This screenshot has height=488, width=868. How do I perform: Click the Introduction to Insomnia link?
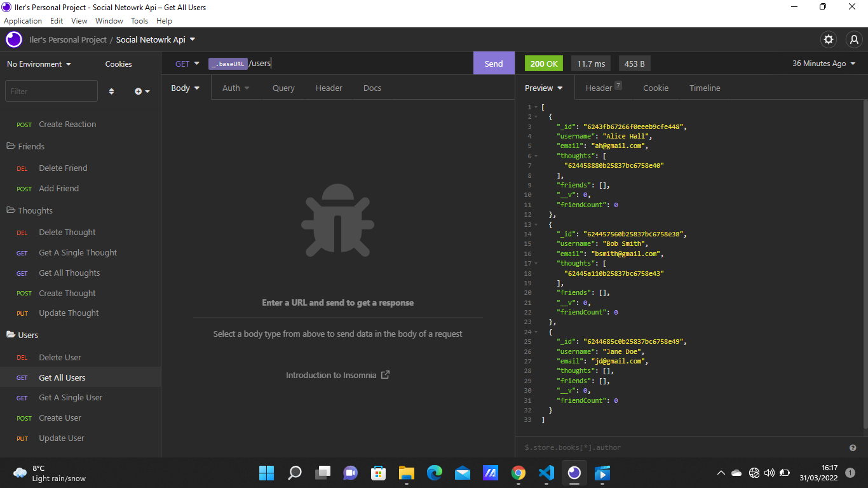point(332,375)
